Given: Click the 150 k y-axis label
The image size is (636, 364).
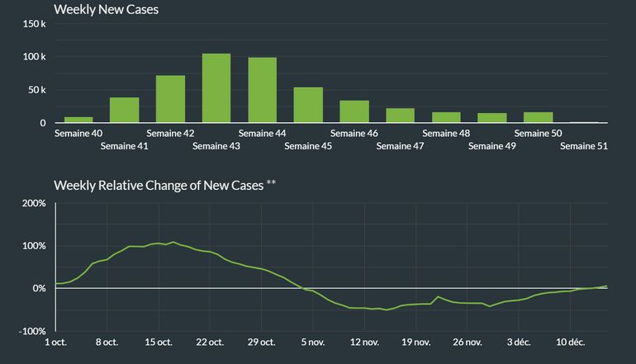Looking at the screenshot, I should pos(35,23).
